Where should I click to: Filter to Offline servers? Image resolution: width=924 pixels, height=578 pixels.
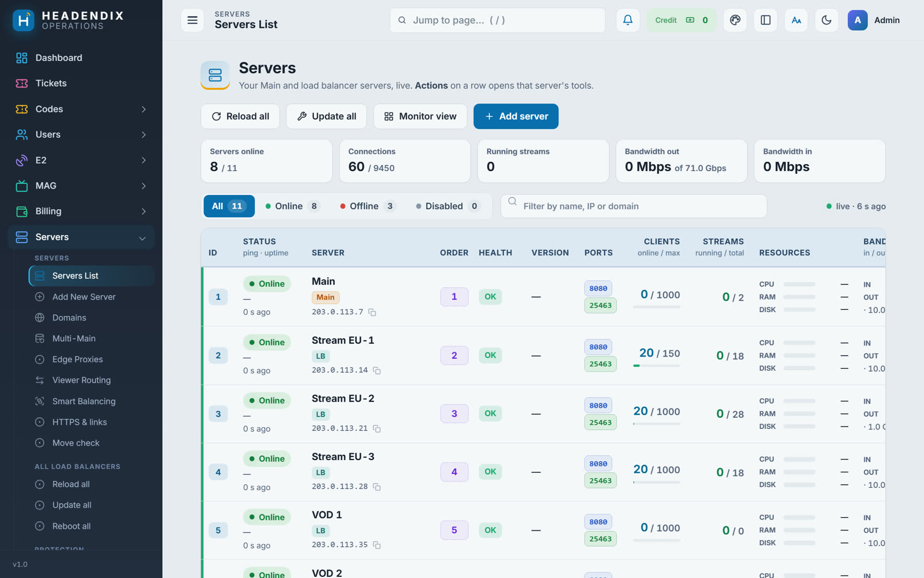coord(368,206)
